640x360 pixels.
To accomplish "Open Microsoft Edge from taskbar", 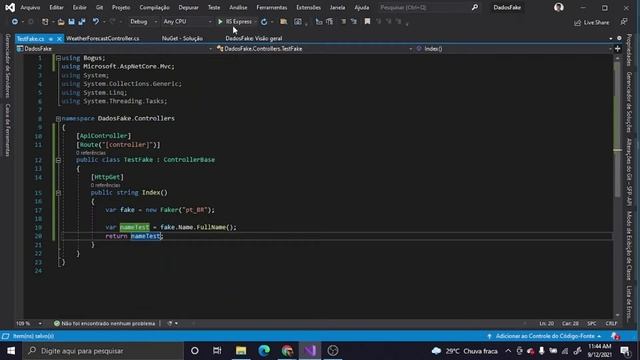I will click(264, 351).
